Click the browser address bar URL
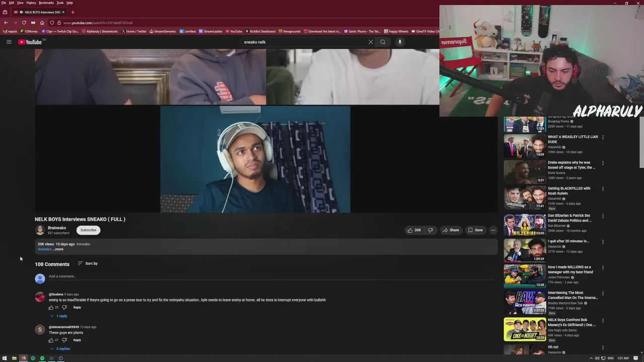The image size is (644, 362). pyautogui.click(x=98, y=23)
